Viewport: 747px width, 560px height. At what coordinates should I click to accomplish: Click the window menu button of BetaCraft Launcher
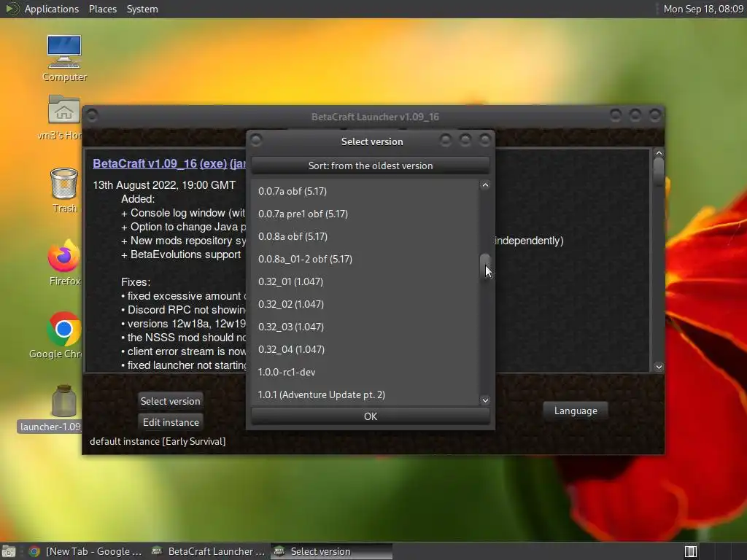pyautogui.click(x=93, y=115)
